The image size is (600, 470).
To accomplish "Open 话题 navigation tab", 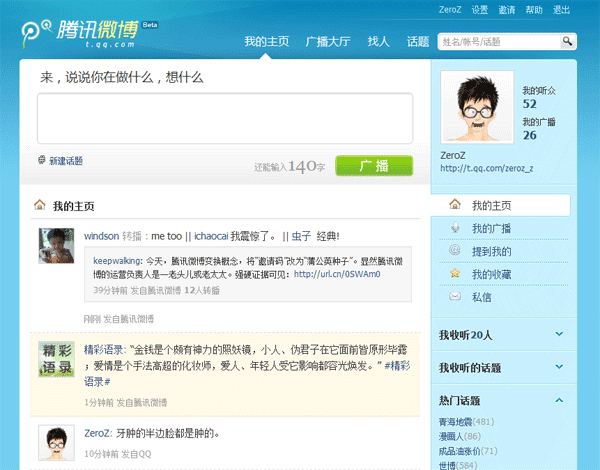I will click(x=418, y=41).
